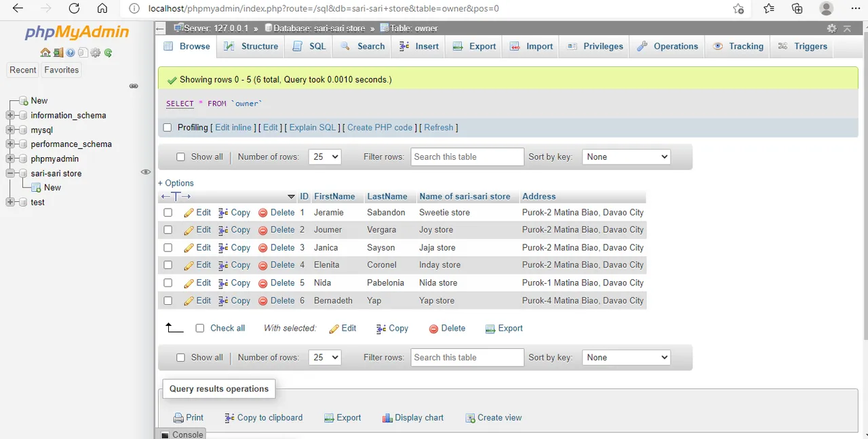Select checkbox for Bernadeth row

tap(168, 301)
